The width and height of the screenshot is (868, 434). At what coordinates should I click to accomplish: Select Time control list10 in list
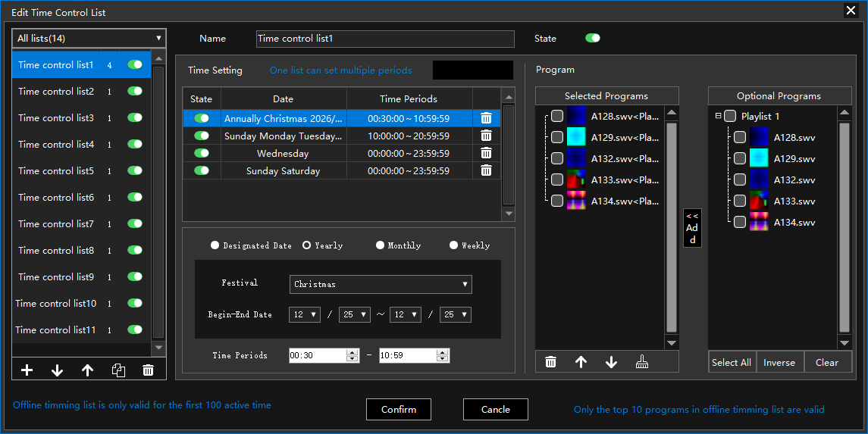click(81, 304)
